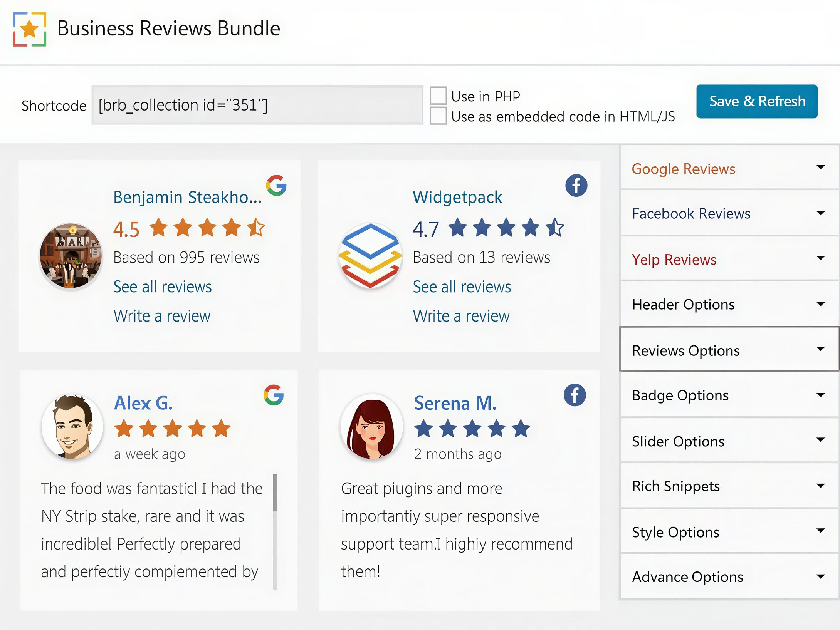Viewport: 840px width, 630px height.
Task: Click Alex G. avatar picture
Action: (72, 427)
